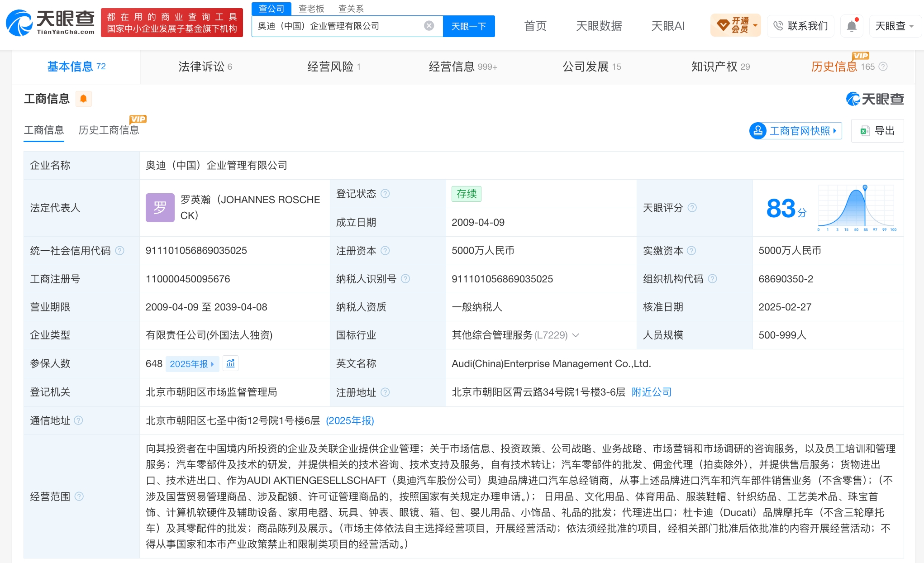Screen dimensions: 924x563
Task: Click help icon beside 历史信息 tab
Action: [x=883, y=67]
